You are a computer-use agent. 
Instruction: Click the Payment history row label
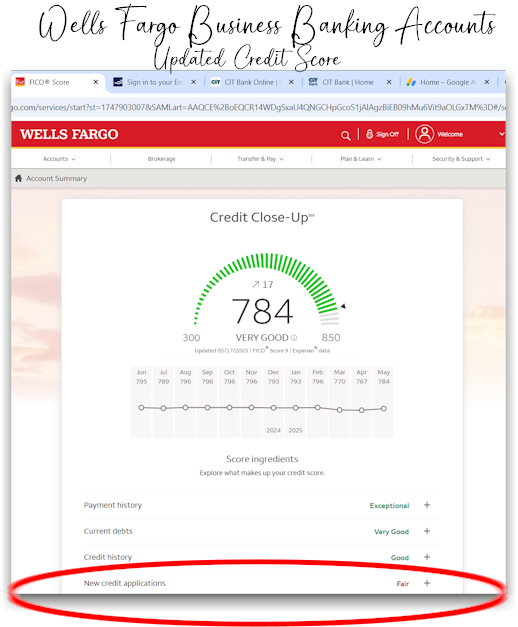tap(113, 505)
